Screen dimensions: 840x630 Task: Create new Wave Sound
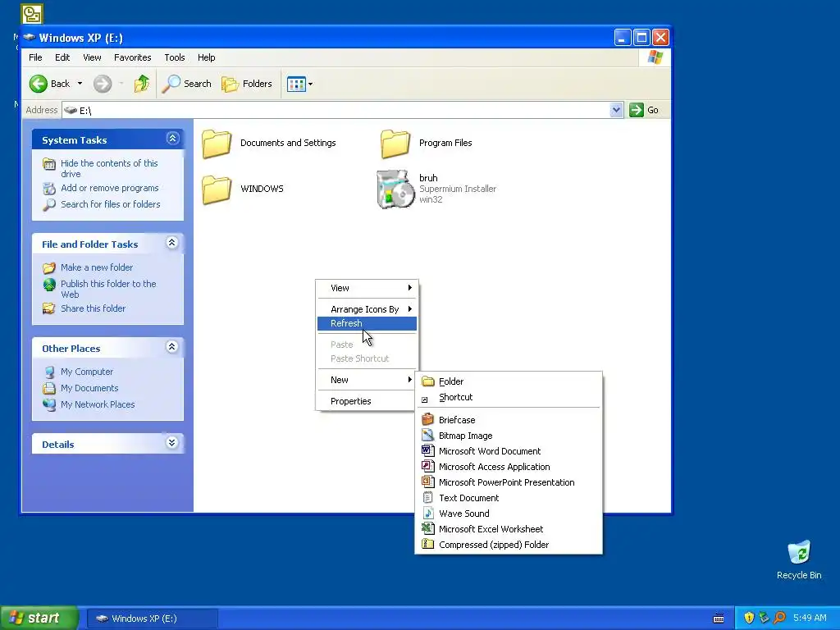509,514
